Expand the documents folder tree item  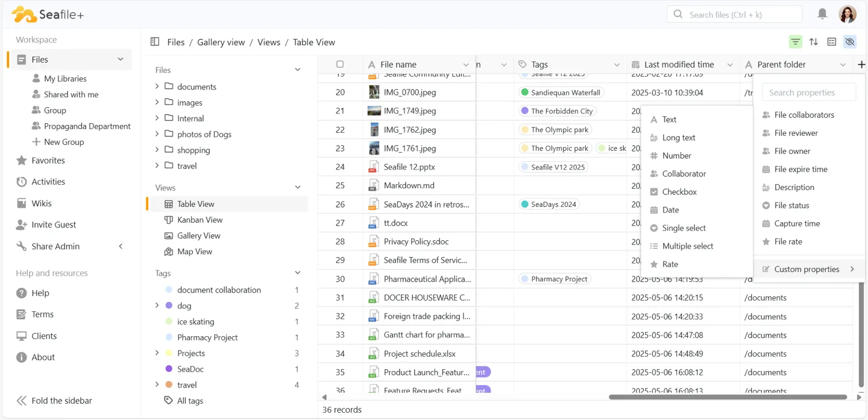coord(157,86)
